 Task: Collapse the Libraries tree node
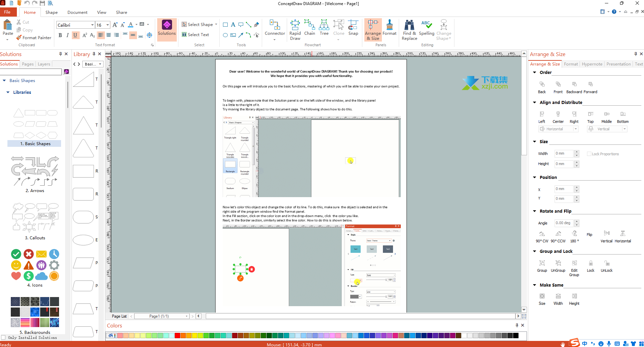[8, 92]
